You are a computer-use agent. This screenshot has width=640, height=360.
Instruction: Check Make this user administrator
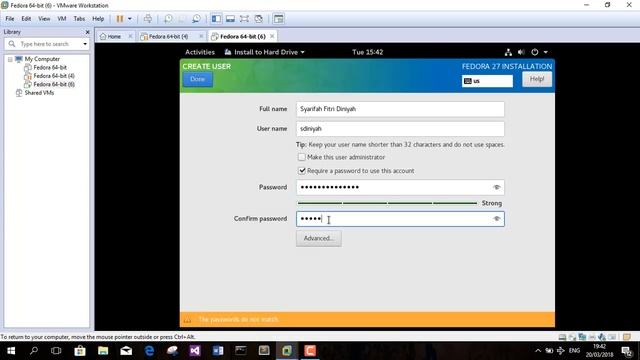(302, 157)
